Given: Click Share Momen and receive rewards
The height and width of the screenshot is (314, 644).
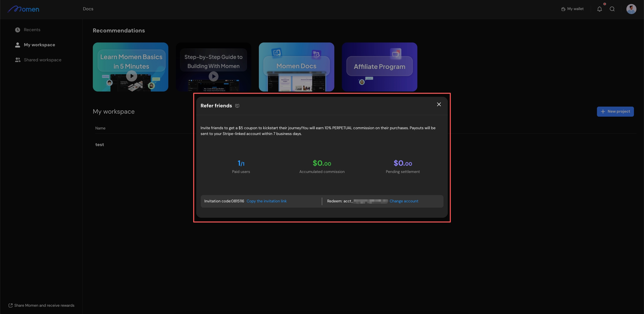Looking at the screenshot, I should 42,305.
